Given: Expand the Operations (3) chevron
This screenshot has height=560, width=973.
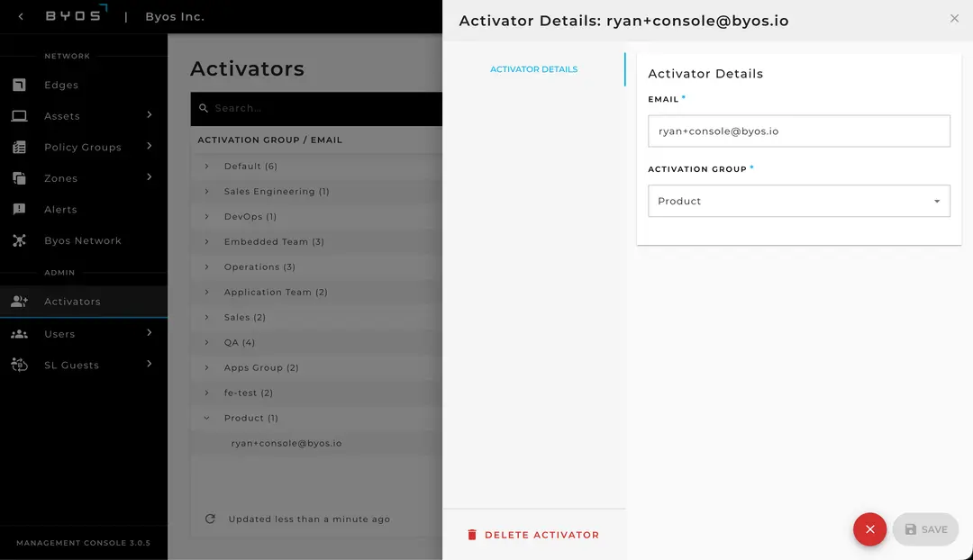Looking at the screenshot, I should pos(206,266).
